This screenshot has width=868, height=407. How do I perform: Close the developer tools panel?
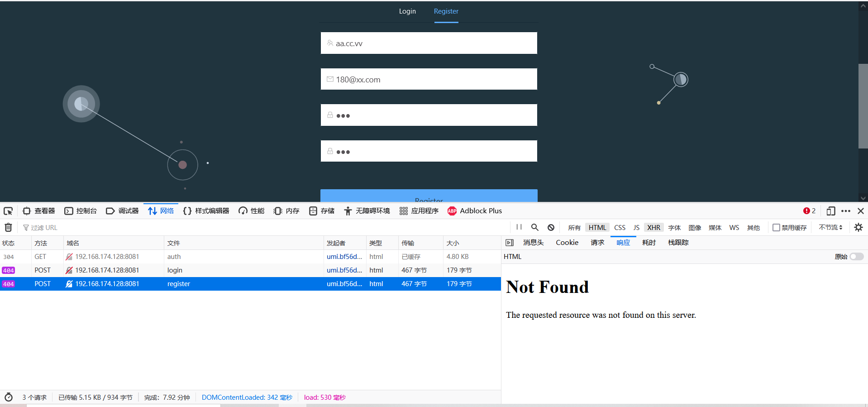861,211
